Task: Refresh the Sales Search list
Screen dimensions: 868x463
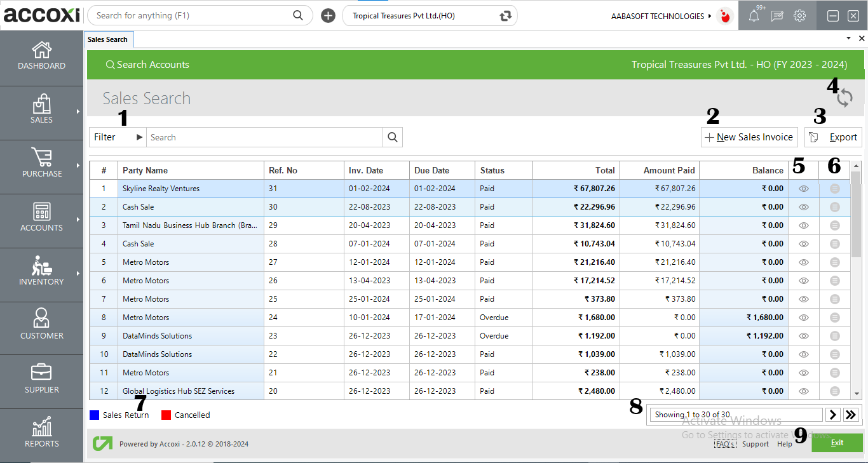Action: 844,98
